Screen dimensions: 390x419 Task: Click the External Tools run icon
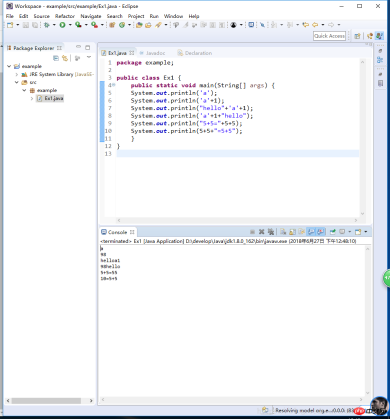pyautogui.click(x=95, y=25)
